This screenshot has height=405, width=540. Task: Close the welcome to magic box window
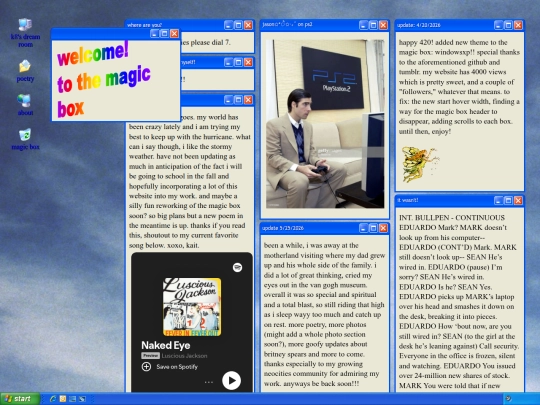[x=174, y=33]
